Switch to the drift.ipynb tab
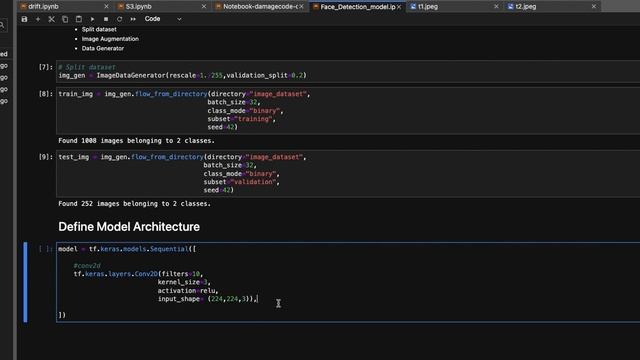Image resolution: width=640 pixels, height=360 pixels. (43, 7)
